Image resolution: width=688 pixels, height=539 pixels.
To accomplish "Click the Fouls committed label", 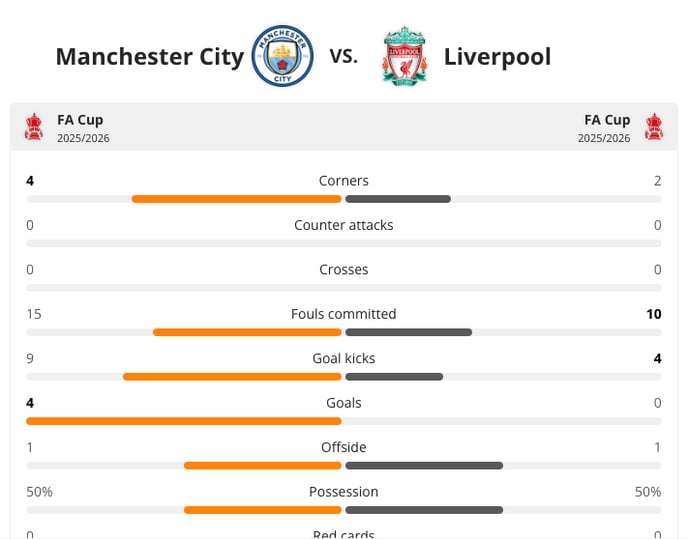I will click(x=344, y=314).
